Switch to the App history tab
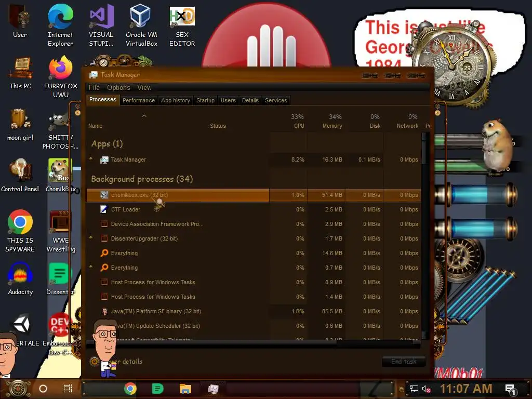This screenshot has width=532, height=399. [176, 100]
